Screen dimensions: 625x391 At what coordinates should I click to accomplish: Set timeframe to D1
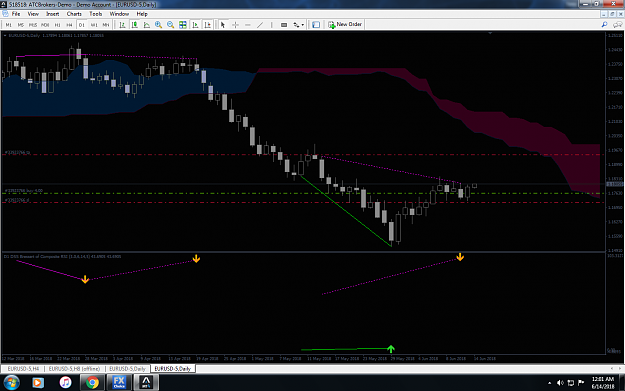(81, 25)
